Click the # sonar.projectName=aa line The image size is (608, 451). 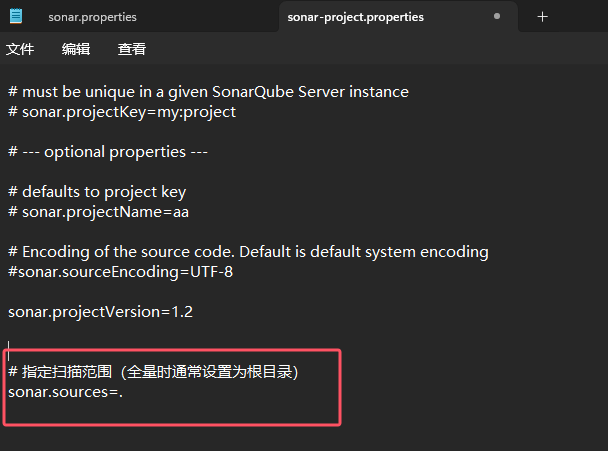pyautogui.click(x=98, y=212)
